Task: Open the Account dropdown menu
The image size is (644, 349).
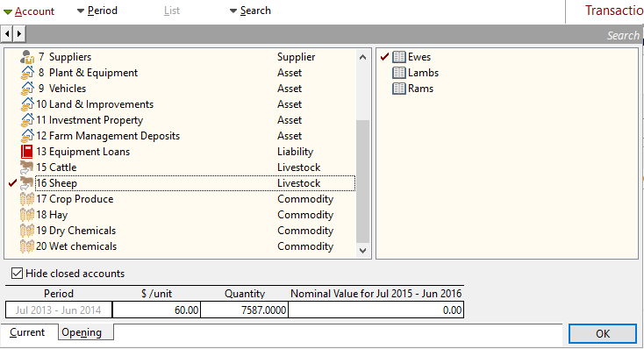Action: [x=29, y=11]
